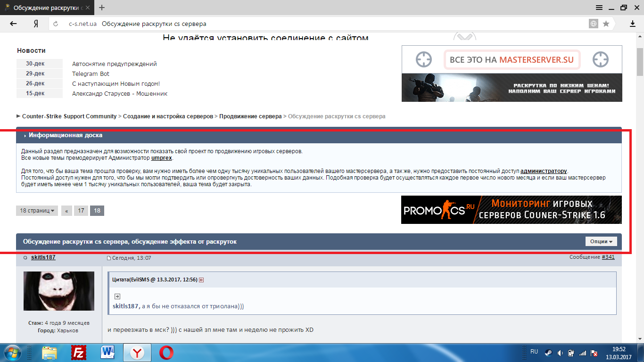Open a new browser tab
The width and height of the screenshot is (644, 362).
102,8
